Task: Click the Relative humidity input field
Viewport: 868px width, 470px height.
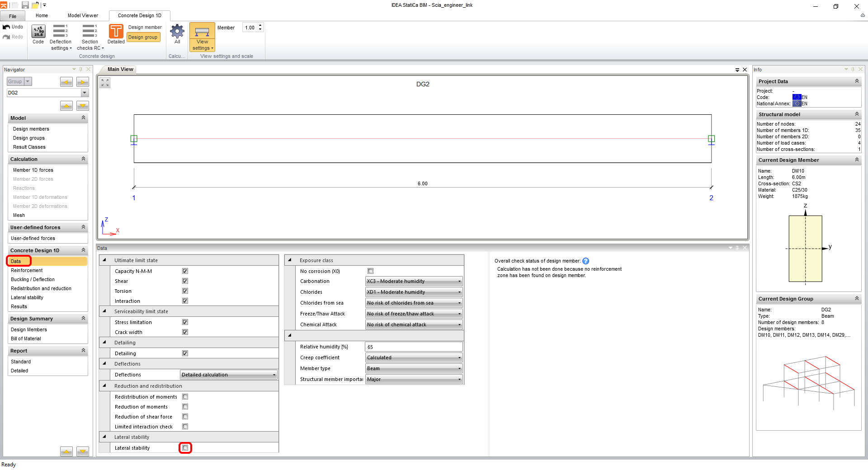Action: [413, 346]
